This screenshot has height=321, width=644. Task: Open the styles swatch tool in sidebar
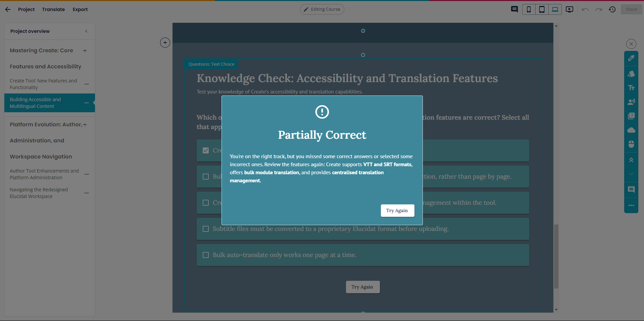coord(631,74)
